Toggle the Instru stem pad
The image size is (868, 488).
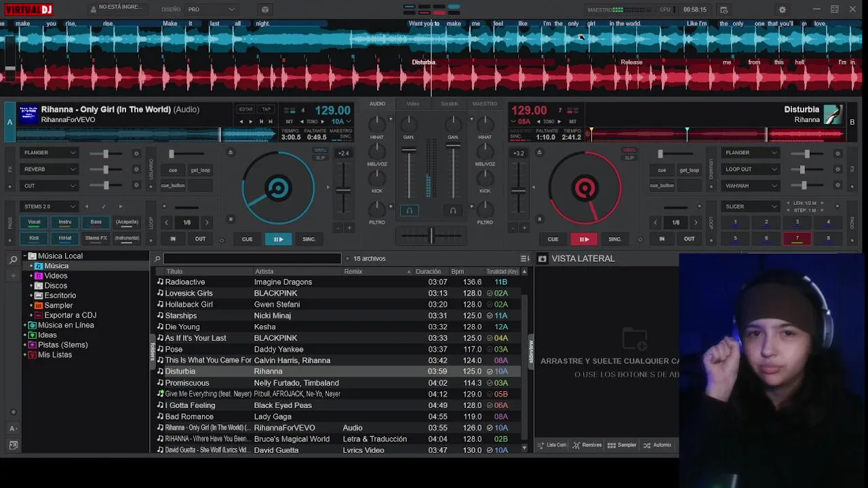tap(65, 222)
